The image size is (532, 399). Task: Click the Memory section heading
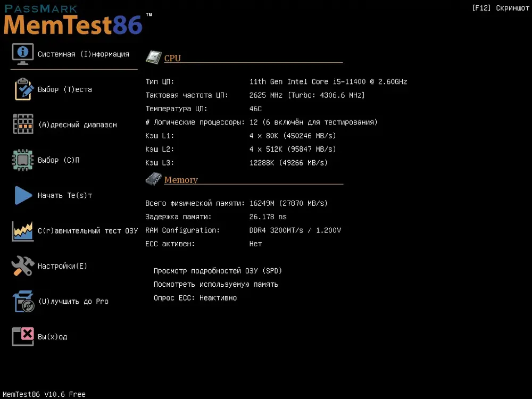pos(181,179)
